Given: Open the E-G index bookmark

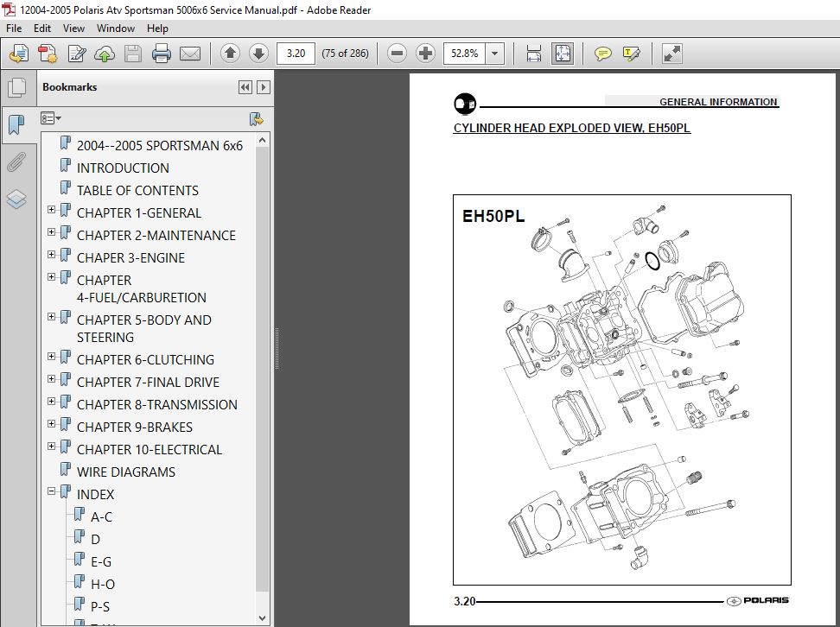Looking at the screenshot, I should coord(101,562).
